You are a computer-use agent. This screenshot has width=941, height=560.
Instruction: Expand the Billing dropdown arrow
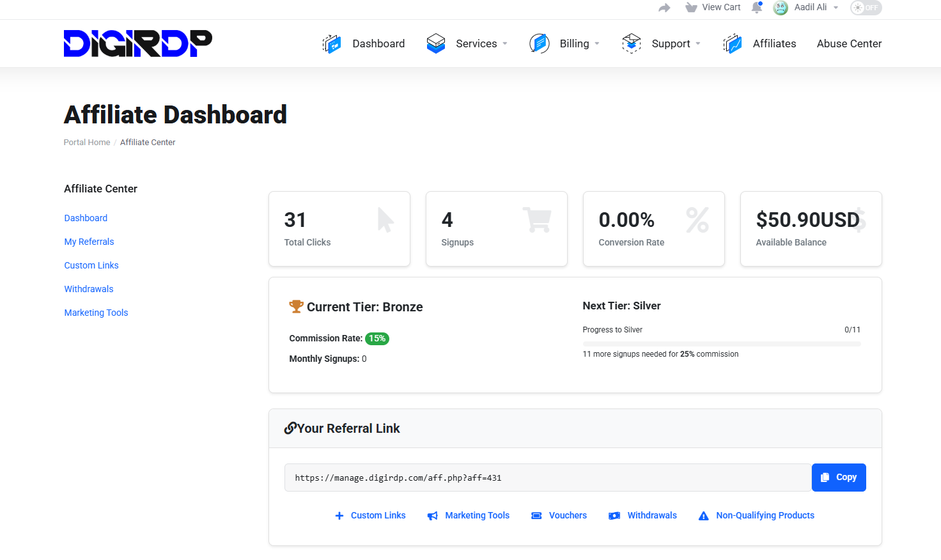pyautogui.click(x=597, y=43)
